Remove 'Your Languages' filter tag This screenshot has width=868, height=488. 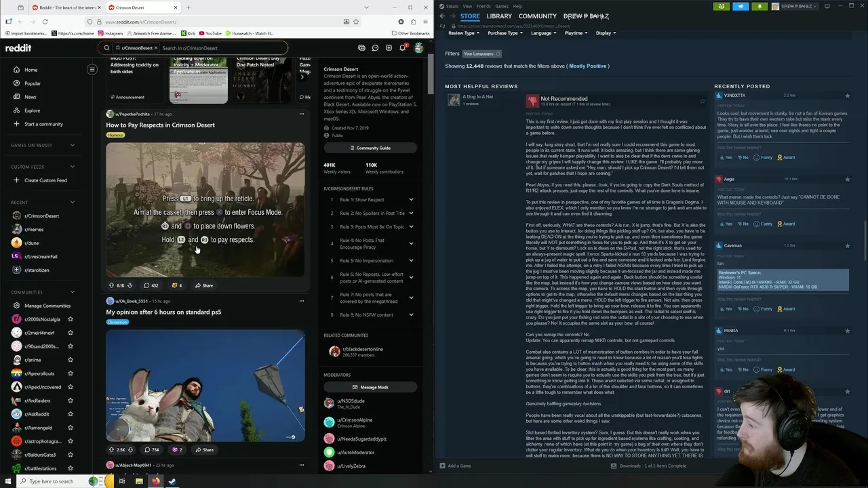pyautogui.click(x=498, y=54)
